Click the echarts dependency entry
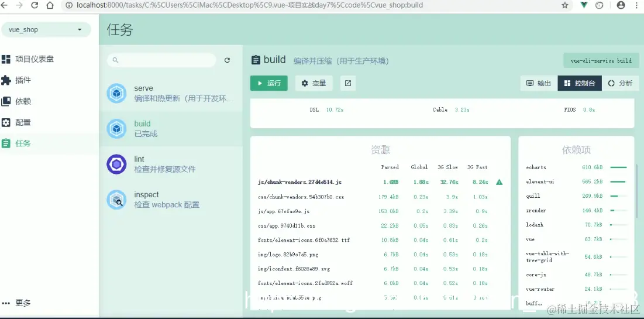The width and height of the screenshot is (644, 319). coord(576,167)
